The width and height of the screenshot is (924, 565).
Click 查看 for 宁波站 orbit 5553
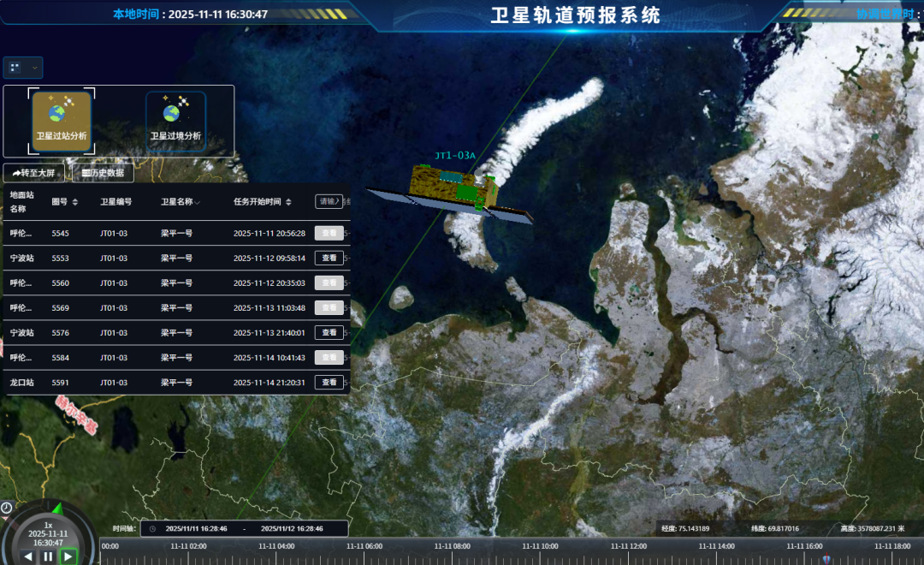pyautogui.click(x=329, y=258)
